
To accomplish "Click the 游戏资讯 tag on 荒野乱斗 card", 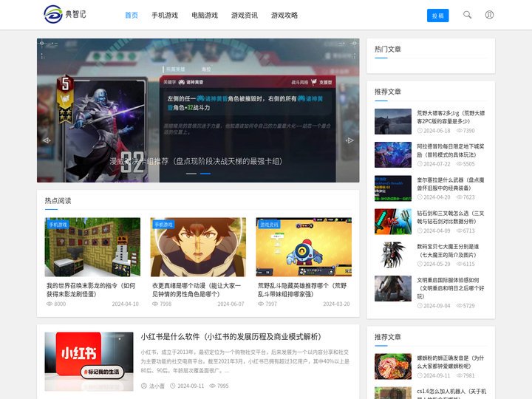I will point(269,225).
